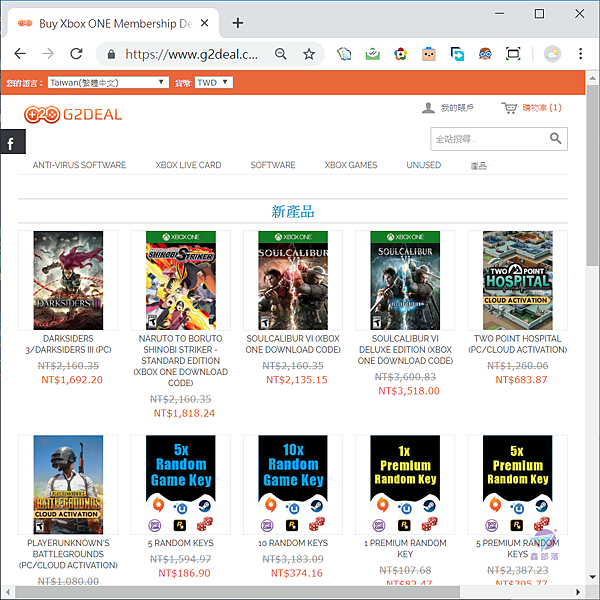The height and width of the screenshot is (600, 600).
Task: Click the Soulcalibur VI standard cover image
Action: click(x=293, y=280)
